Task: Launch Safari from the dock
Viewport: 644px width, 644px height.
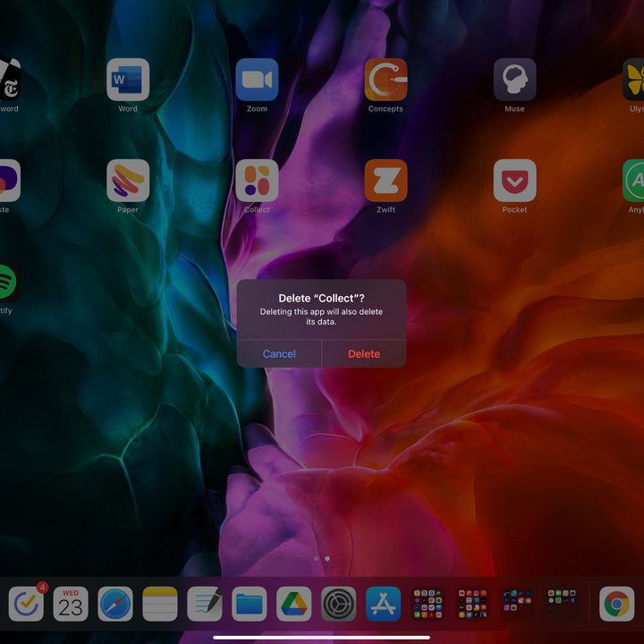Action: coord(115,604)
